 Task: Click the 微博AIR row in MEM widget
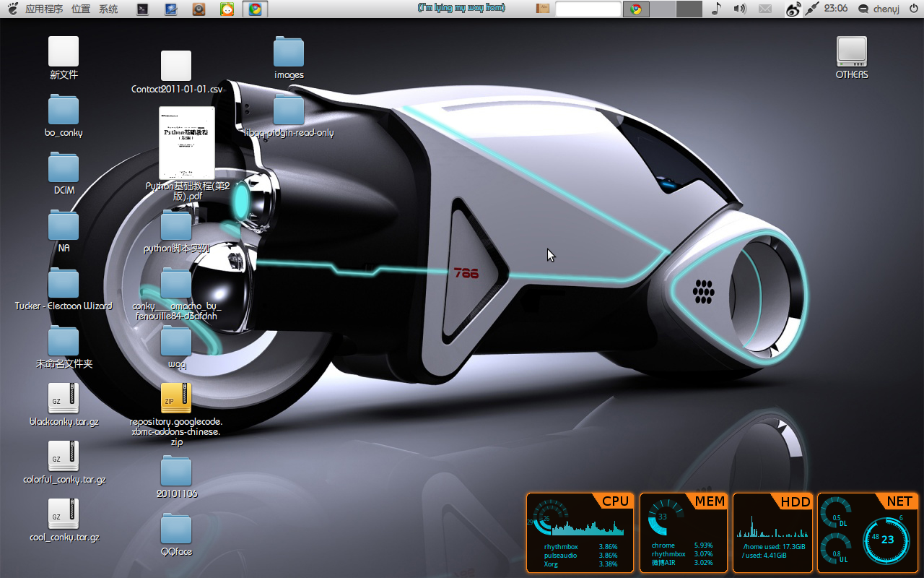(x=681, y=563)
